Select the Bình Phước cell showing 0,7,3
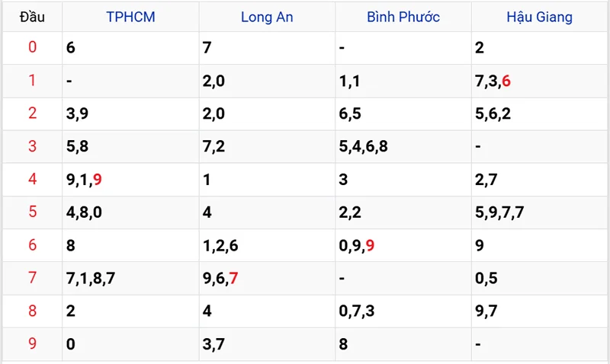This screenshot has height=364, width=610. [x=357, y=311]
